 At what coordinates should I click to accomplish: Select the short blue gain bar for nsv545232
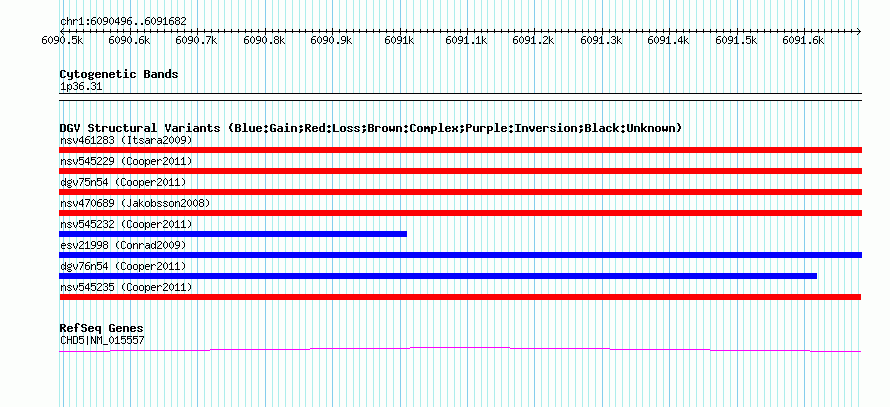[x=233, y=234]
